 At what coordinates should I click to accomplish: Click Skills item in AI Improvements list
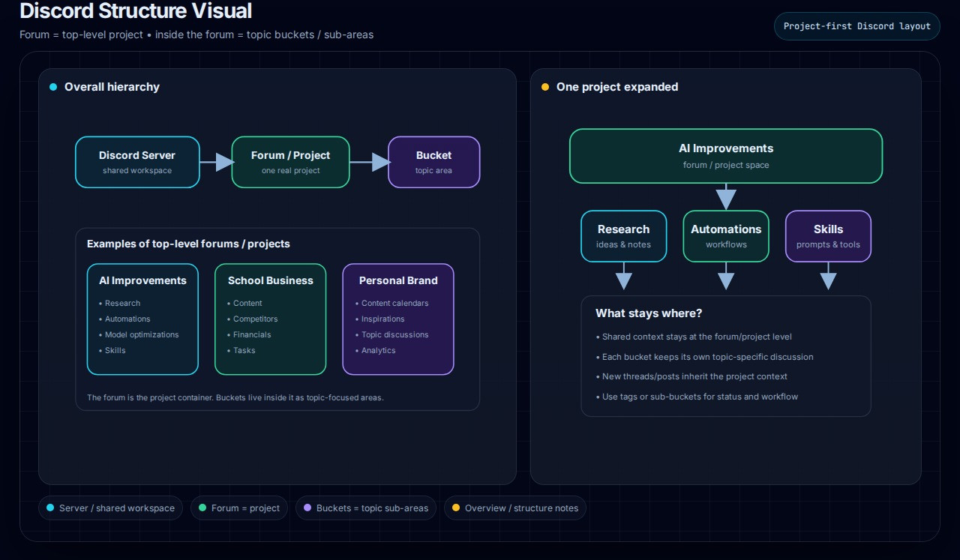(112, 351)
